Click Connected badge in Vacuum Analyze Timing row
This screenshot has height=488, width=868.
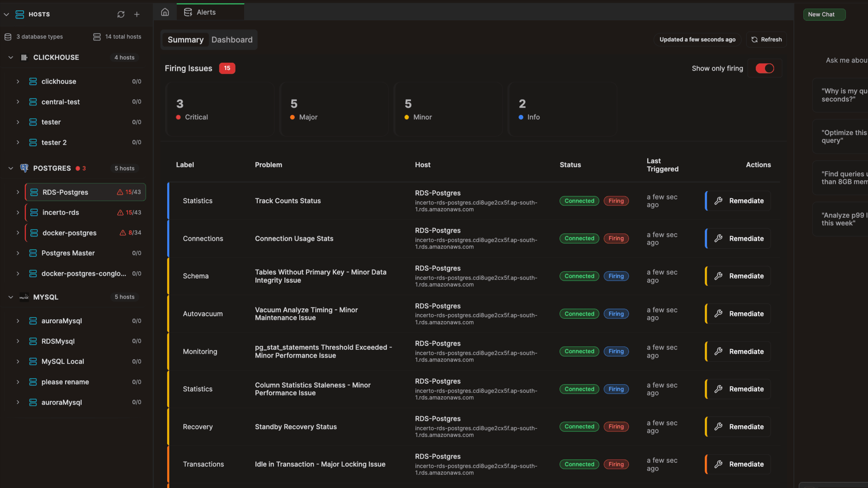pyautogui.click(x=579, y=314)
